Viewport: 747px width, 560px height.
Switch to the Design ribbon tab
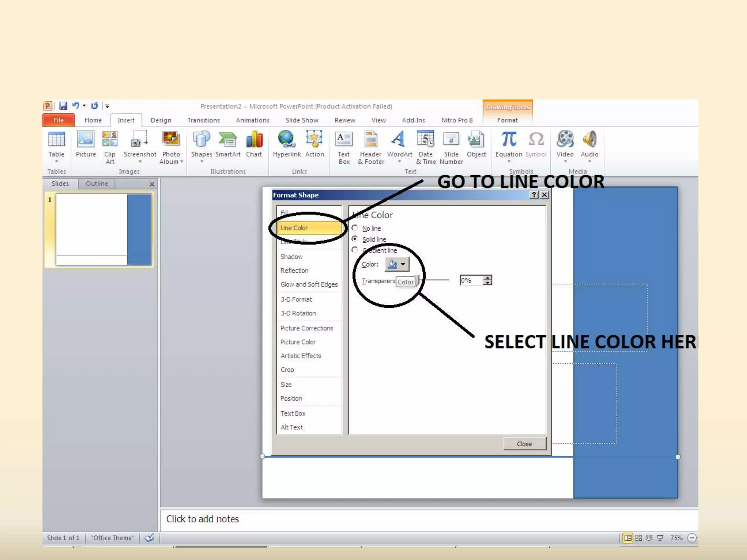coord(161,120)
